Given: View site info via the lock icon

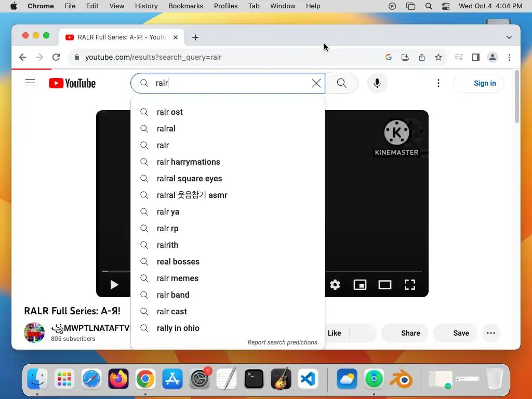Looking at the screenshot, I should pyautogui.click(x=77, y=57).
